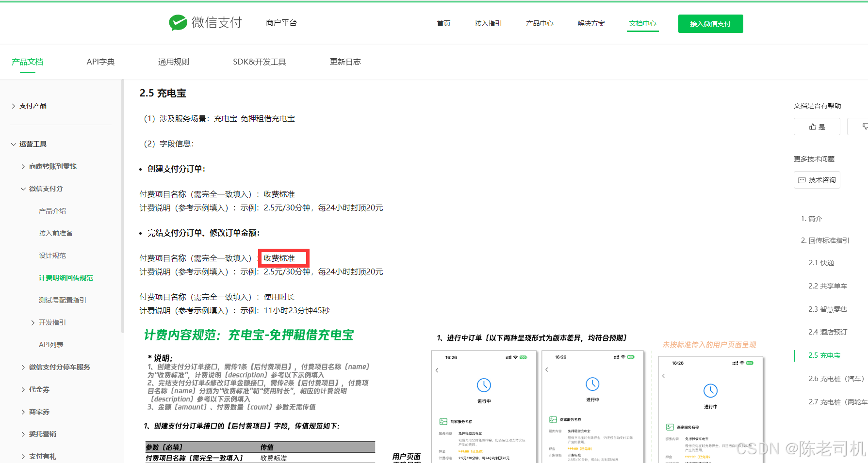
Task: Open 产品介绍 in sidebar
Action: (52, 211)
